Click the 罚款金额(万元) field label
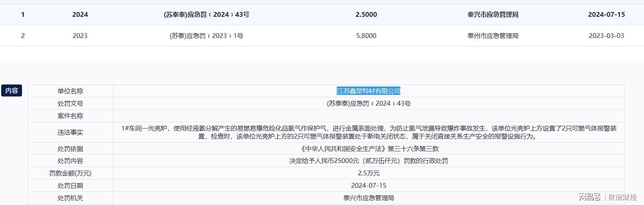The height and width of the screenshot is (205, 644). [70, 173]
